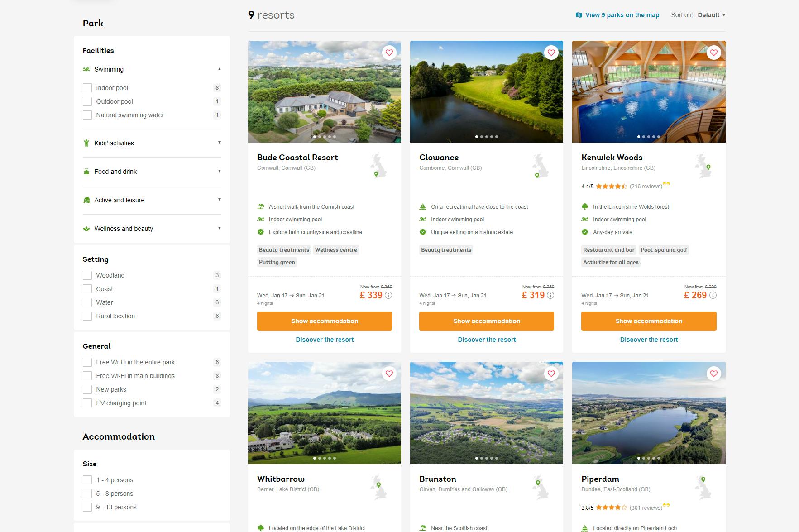Click the info icon beside Kenwick Woods £269 price

point(713,295)
